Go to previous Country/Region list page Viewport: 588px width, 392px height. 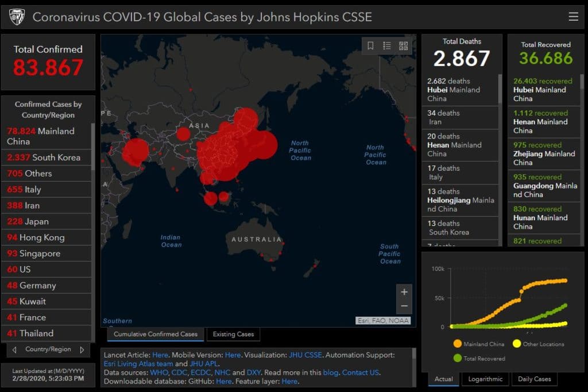15,349
